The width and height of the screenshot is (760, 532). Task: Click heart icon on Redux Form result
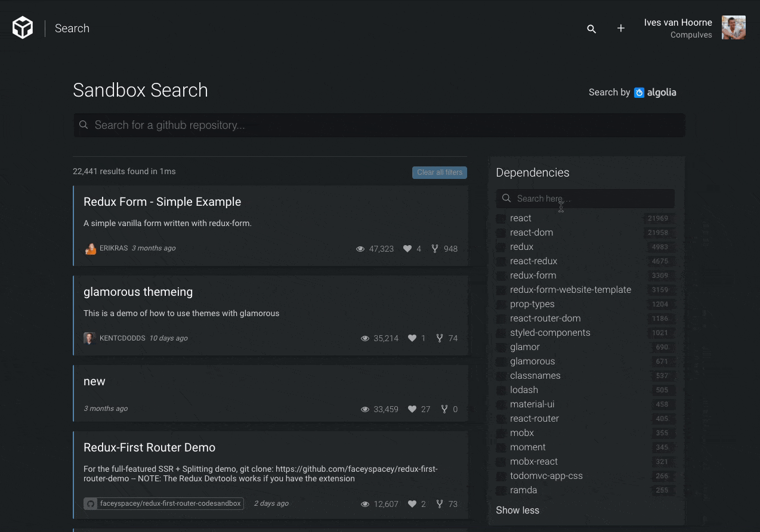(407, 249)
